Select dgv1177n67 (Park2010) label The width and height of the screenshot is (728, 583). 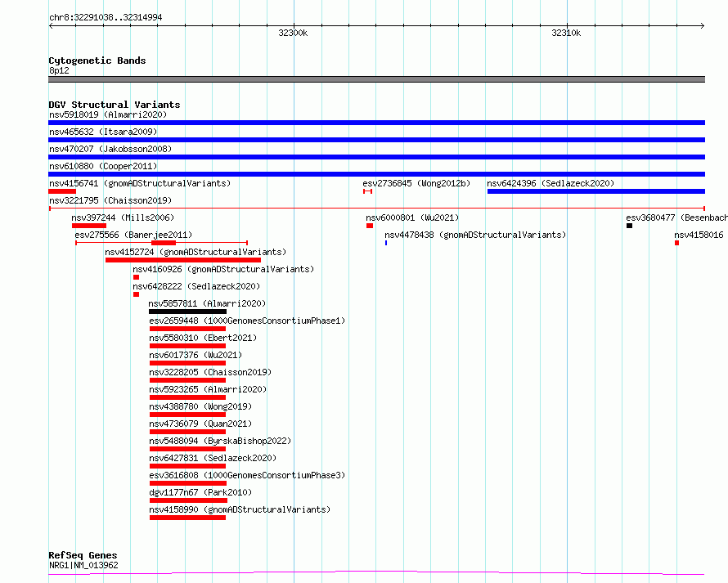[x=200, y=492]
